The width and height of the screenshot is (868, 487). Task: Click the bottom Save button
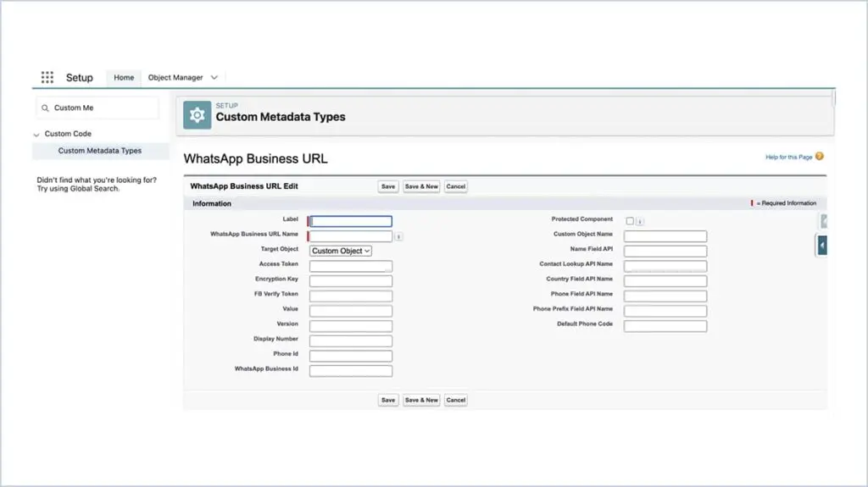(388, 400)
